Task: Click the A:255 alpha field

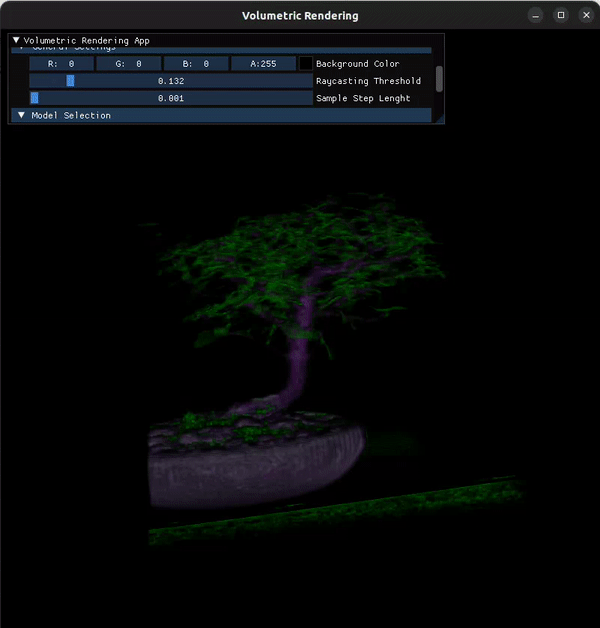Action: tap(264, 64)
